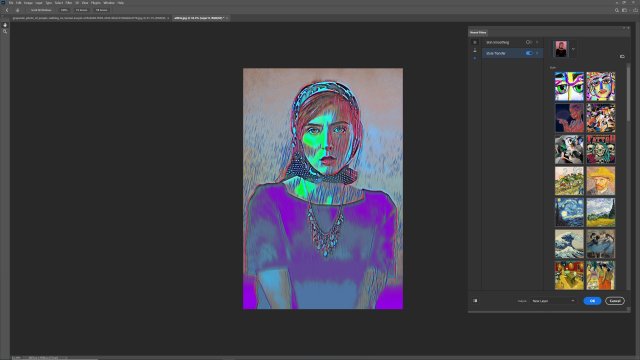
Task: Open the Photoshop app logo icon
Action: click(x=3, y=3)
